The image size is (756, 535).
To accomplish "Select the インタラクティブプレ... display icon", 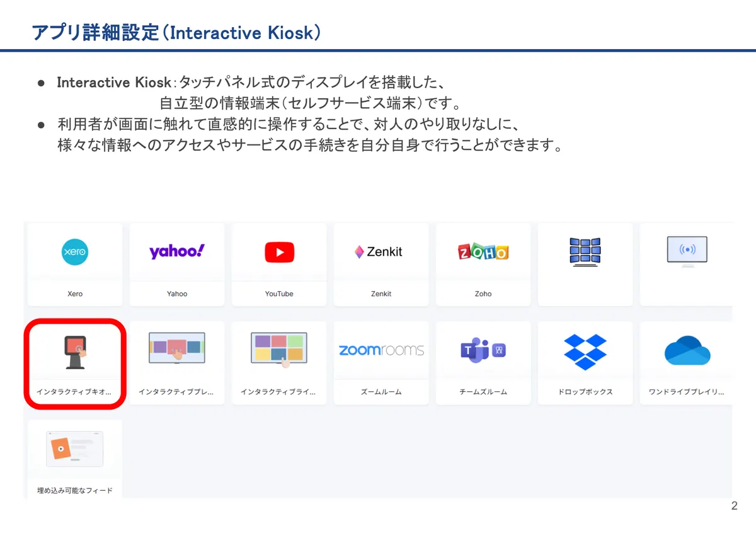I will coord(177,348).
